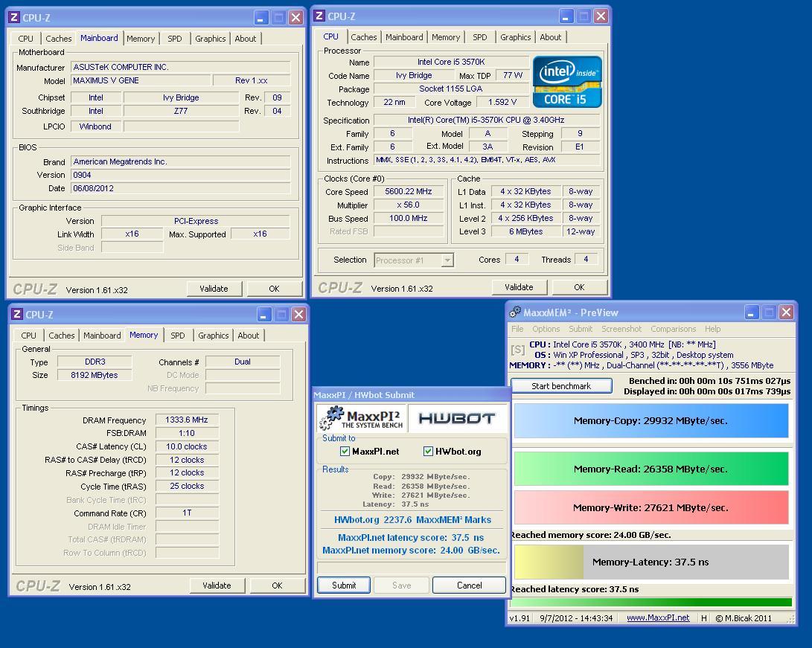The width and height of the screenshot is (812, 648).
Task: Click the MaxxMEM² gear icon in title bar
Action: coord(515,312)
